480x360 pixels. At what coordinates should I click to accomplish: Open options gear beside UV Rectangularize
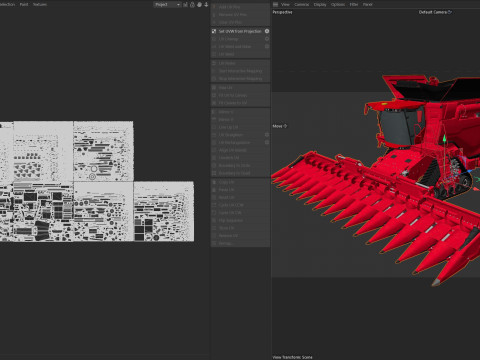267,142
